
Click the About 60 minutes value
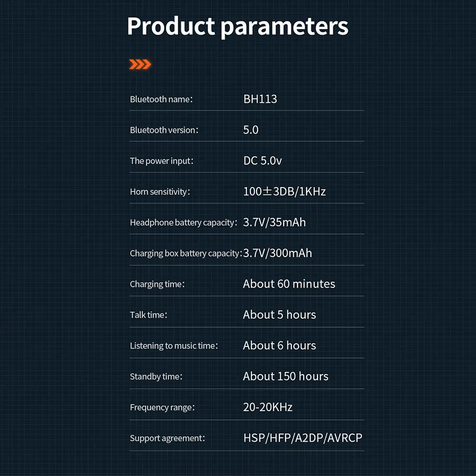point(289,284)
